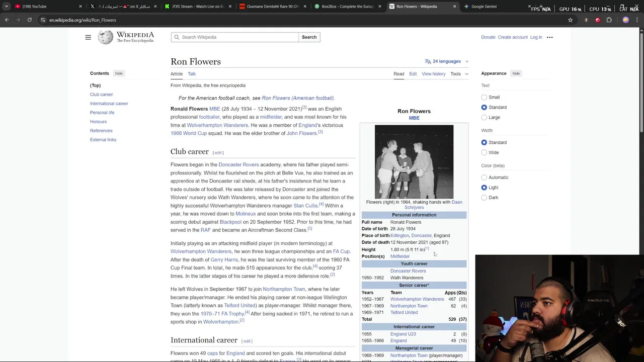Jump to Honours in Contents
644x362 pixels.
[x=98, y=122]
